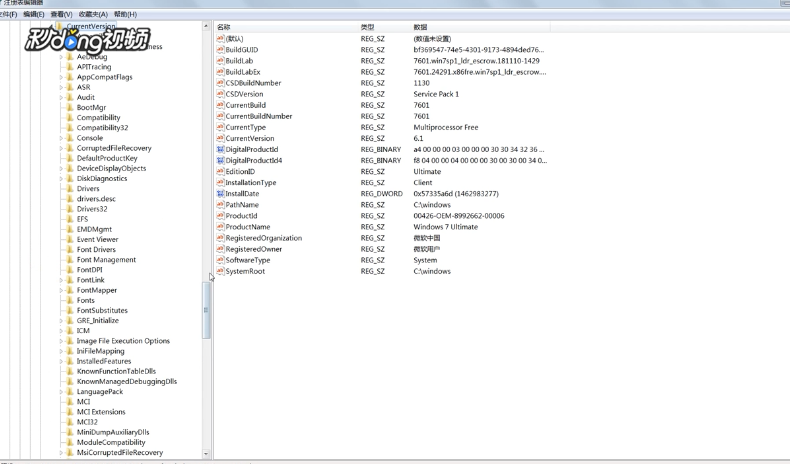Select the BuildGUID value icon

220,49
